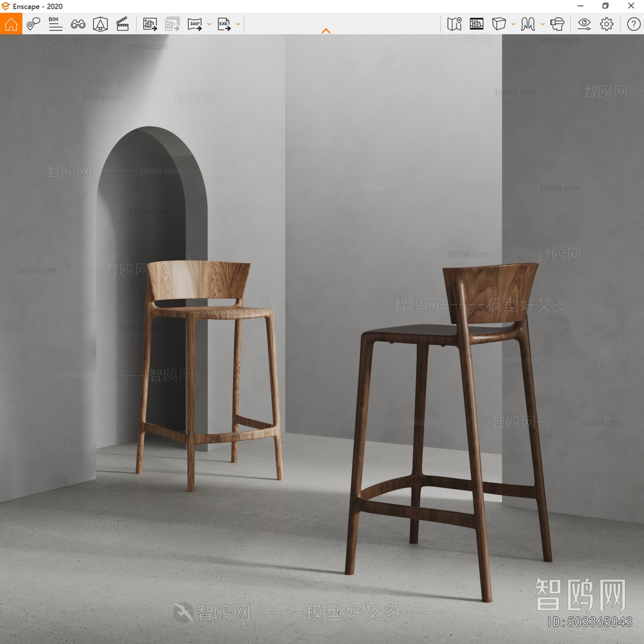Open the EXE export dropdown arrow
Screen dimensions: 644x644
[x=238, y=25]
